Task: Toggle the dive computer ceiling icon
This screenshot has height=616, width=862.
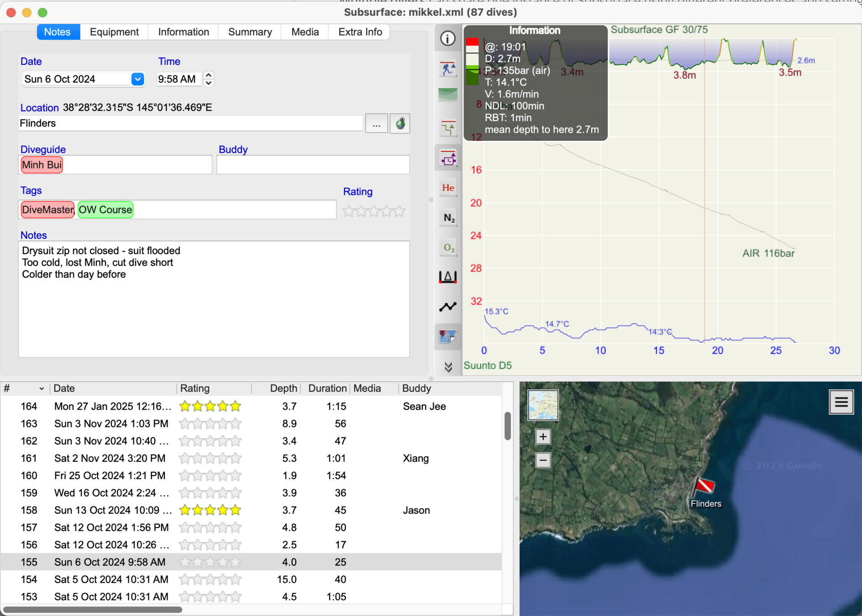Action: click(x=448, y=158)
